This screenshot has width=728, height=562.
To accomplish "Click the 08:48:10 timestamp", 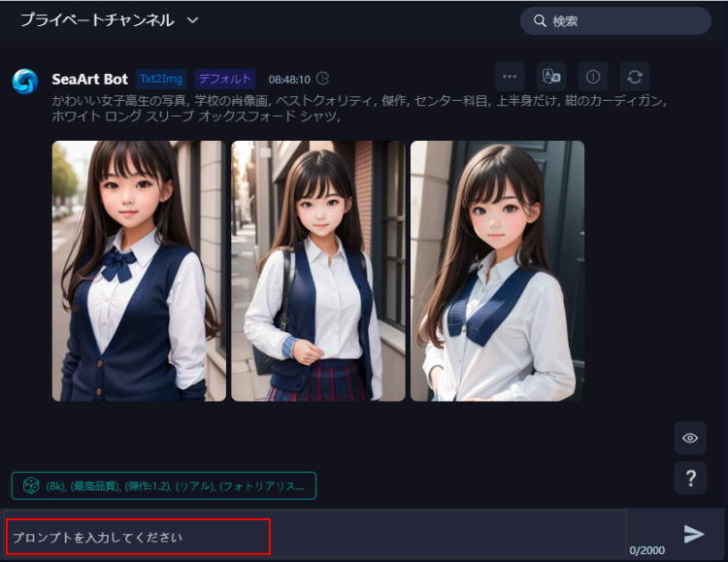I will point(289,80).
